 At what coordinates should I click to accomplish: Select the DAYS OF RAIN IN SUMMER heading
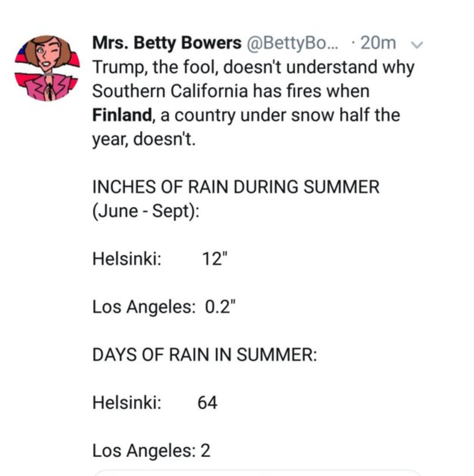coord(204,354)
